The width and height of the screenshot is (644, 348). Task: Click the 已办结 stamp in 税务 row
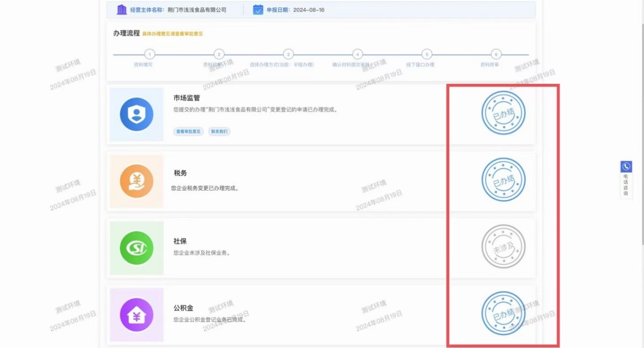503,180
